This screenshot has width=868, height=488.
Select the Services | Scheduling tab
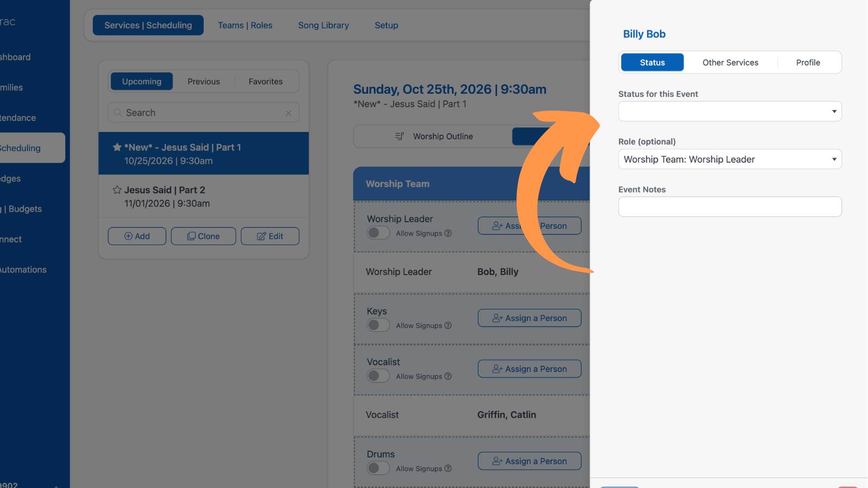tap(148, 25)
